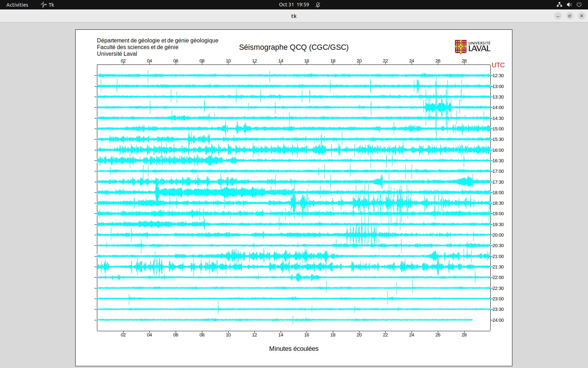Viewport: 588px width, 368px height.
Task: Click the top axis minute label 02
Action: point(123,61)
